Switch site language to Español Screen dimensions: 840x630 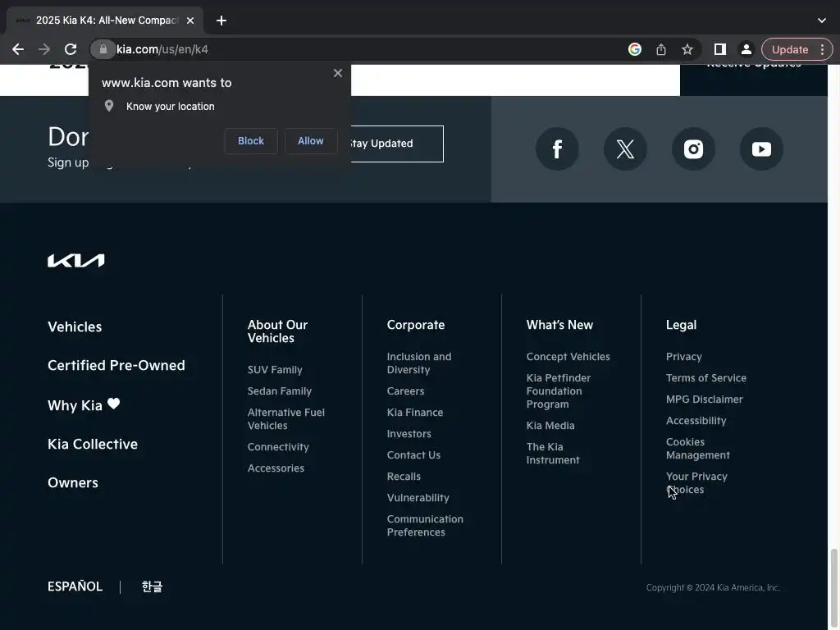pyautogui.click(x=75, y=587)
